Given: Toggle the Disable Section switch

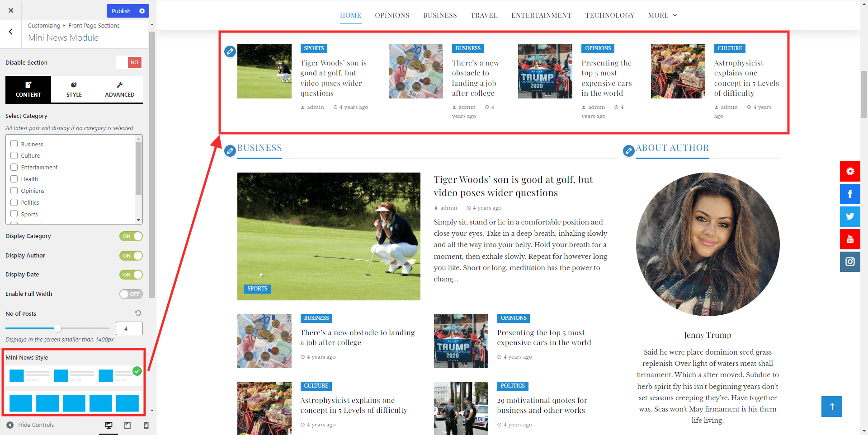Looking at the screenshot, I should pyautogui.click(x=129, y=62).
